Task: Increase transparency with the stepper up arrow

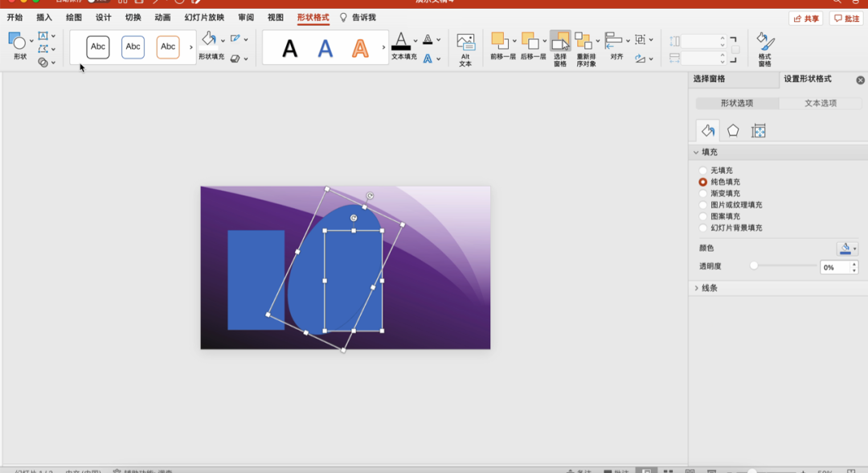Action: 854,264
